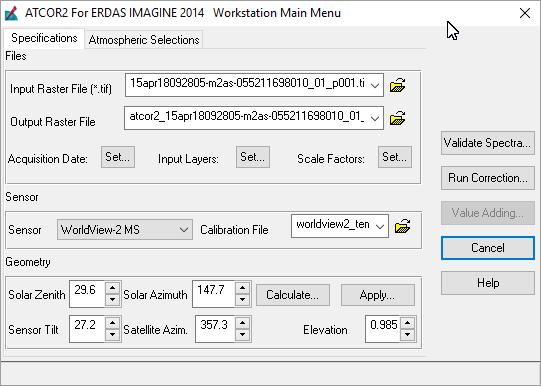The width and height of the screenshot is (541, 386).
Task: Decrease Sensor Tilt with down arrow
Action: [112, 335]
